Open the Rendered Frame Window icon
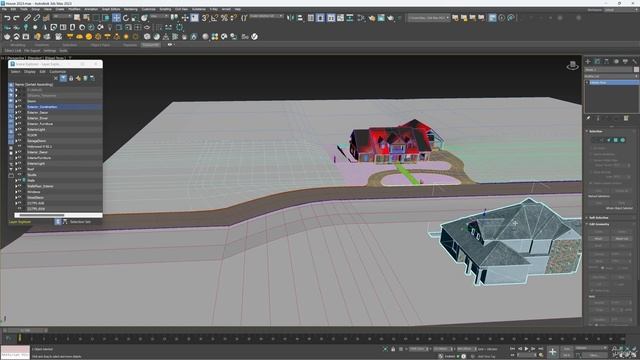Screen dimensions: 640x360 pyautogui.click(x=381, y=18)
